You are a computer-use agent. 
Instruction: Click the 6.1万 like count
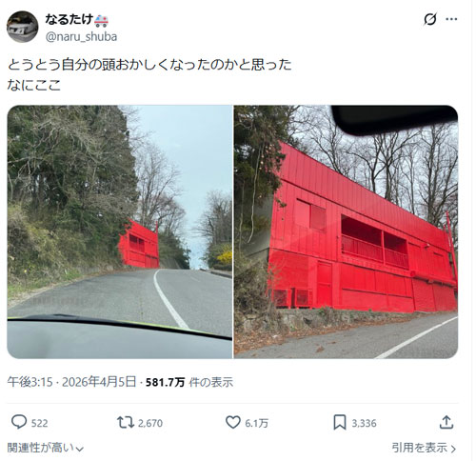click(x=257, y=423)
